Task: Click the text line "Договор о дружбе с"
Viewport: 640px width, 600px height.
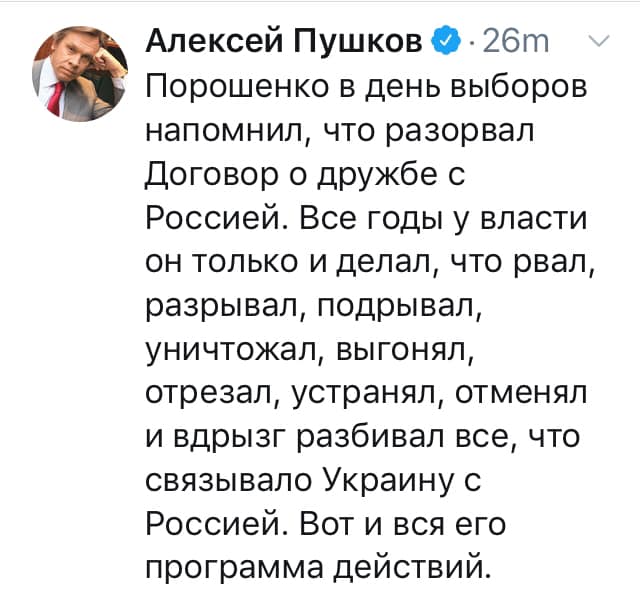Action: 305,176
